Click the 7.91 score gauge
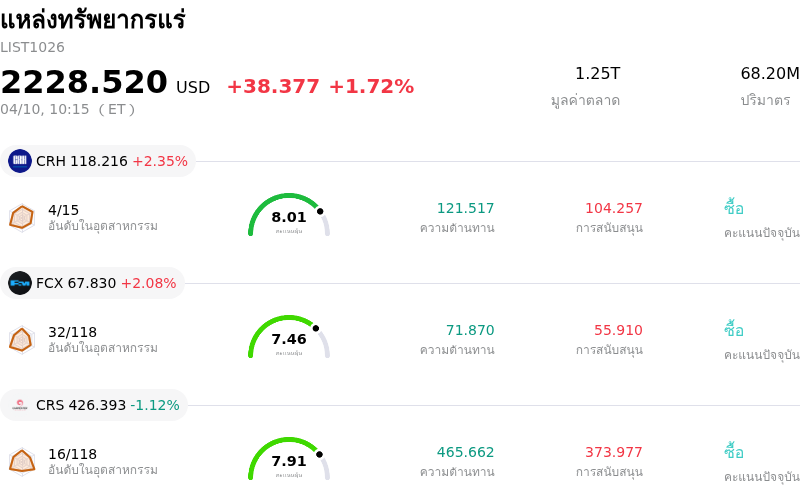800x499 pixels. tap(289, 460)
